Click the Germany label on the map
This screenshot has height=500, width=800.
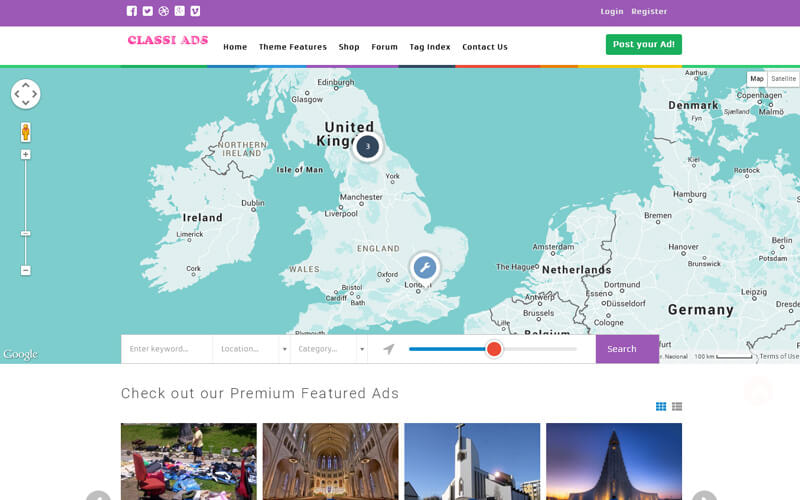tap(701, 310)
